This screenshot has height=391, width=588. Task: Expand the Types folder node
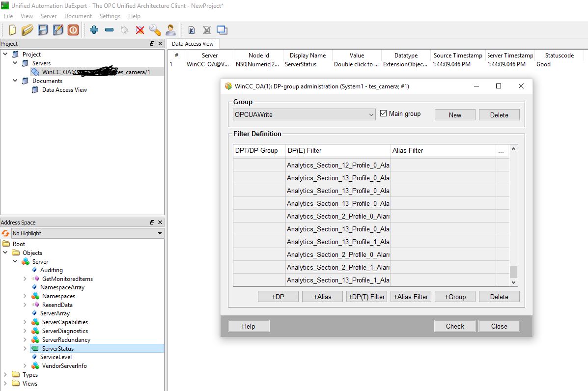point(5,375)
